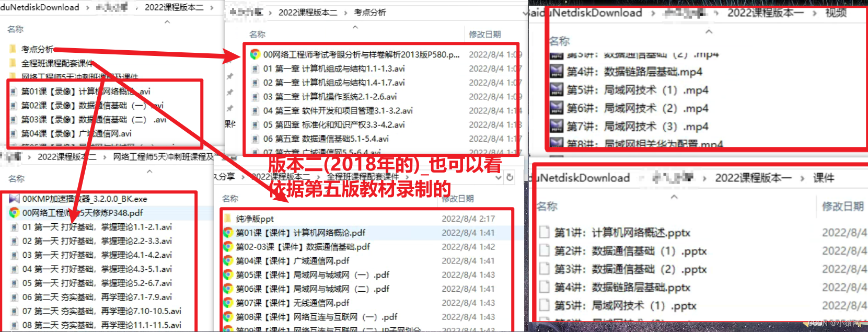This screenshot has width=868, height=332.
Task: Sort by 名称 column in 网络工程师5天冲刺班 window
Action: click(16, 179)
